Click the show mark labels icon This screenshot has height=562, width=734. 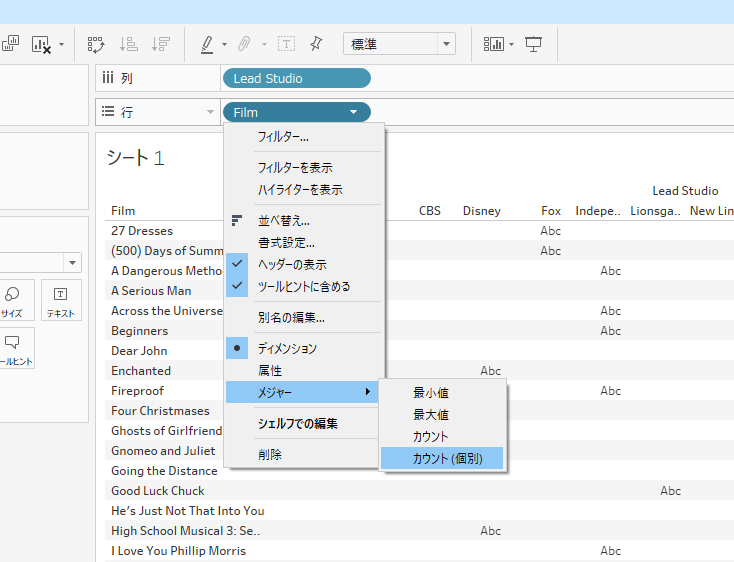286,44
